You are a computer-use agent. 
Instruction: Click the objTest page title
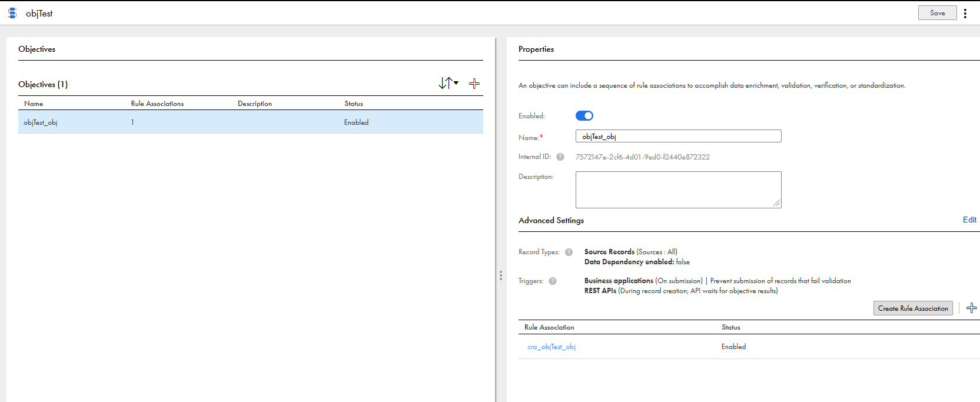point(39,13)
